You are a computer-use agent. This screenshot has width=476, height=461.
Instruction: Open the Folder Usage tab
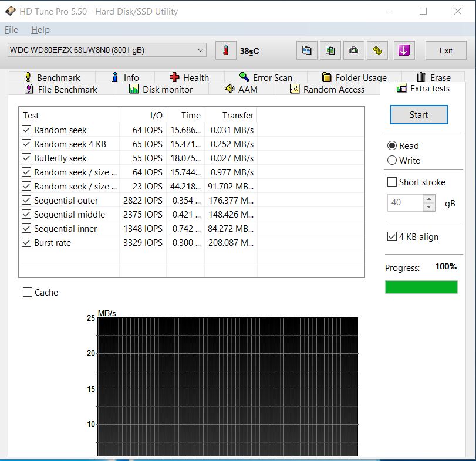click(354, 77)
